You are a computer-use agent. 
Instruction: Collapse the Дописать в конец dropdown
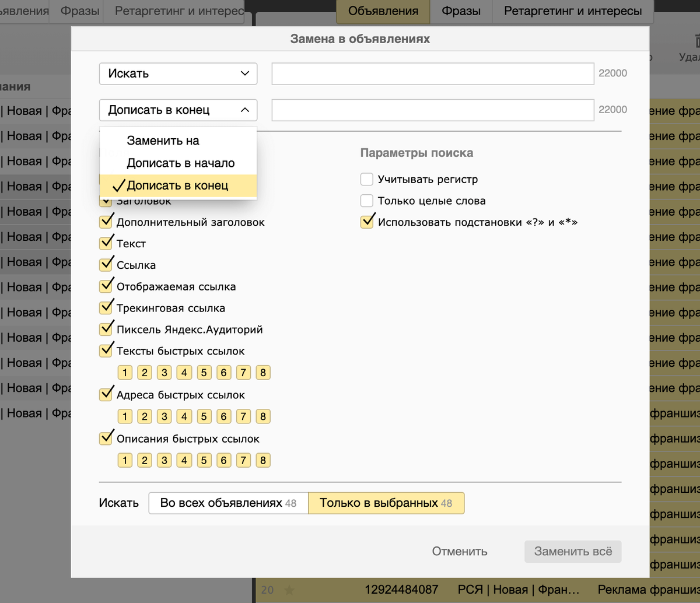point(178,110)
